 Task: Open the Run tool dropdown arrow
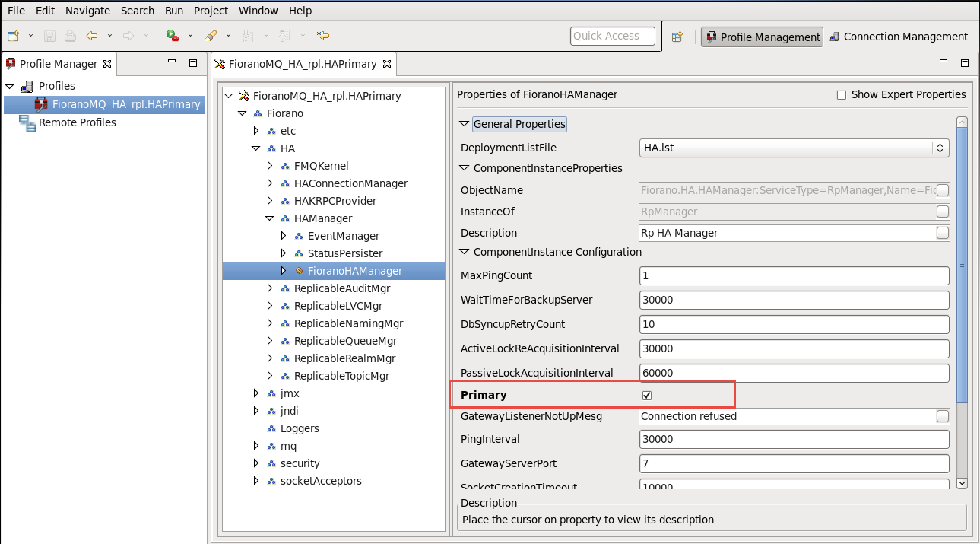point(191,36)
